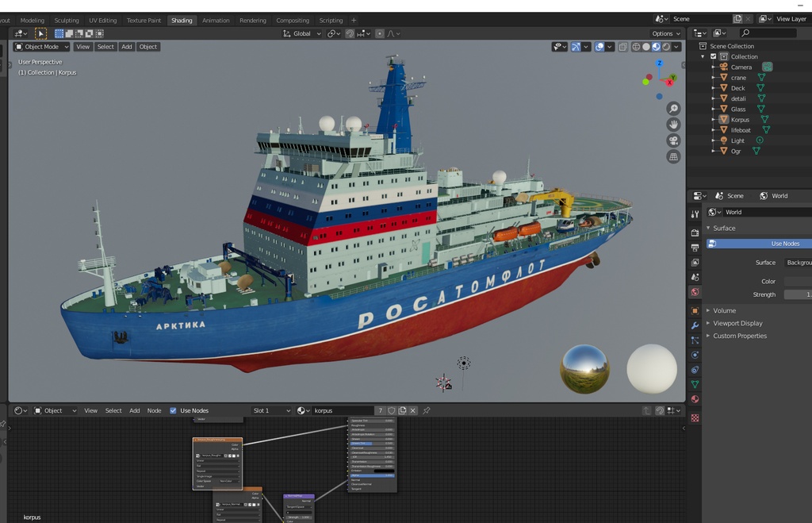The width and height of the screenshot is (812, 523).
Task: Toggle proportional editing icon
Action: click(380, 33)
